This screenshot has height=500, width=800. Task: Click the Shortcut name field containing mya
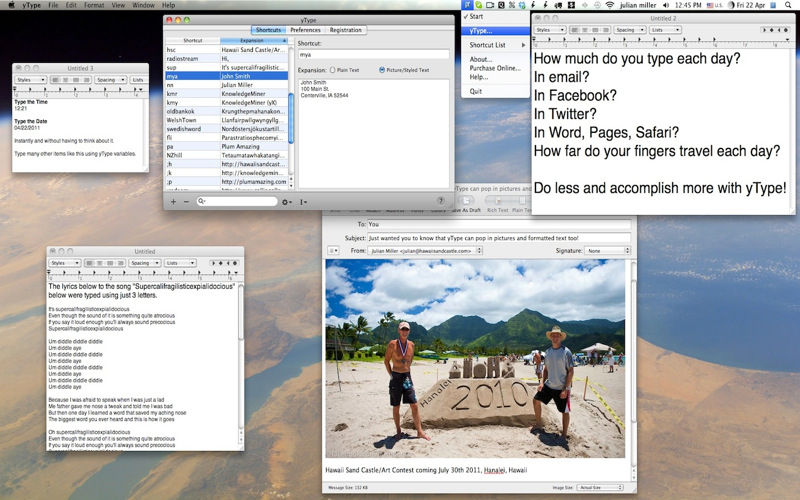(x=373, y=55)
